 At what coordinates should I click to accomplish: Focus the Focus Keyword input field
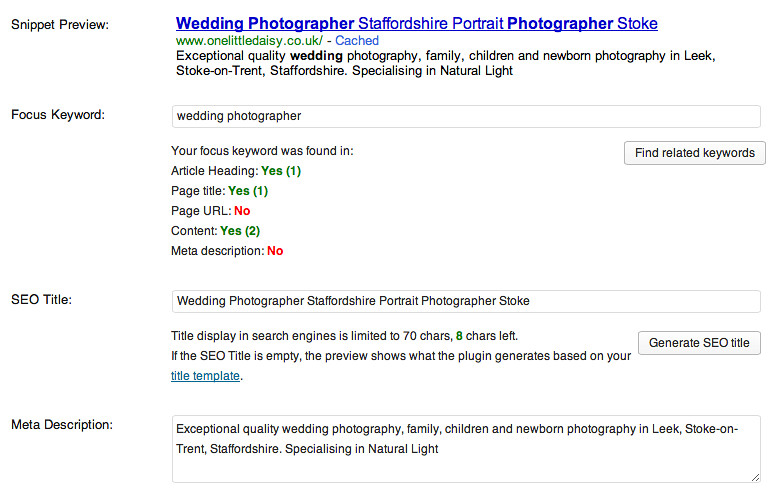tap(466, 116)
